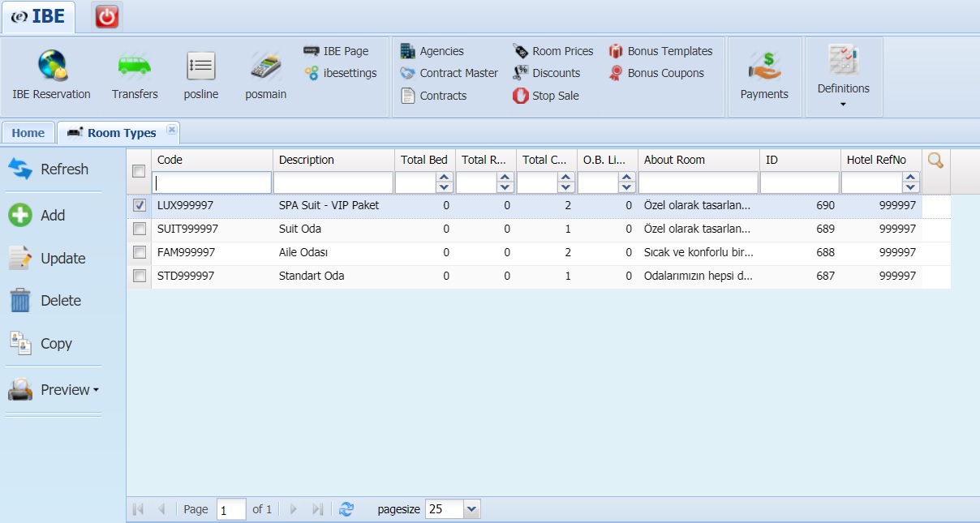Click the ID value 687
This screenshot has width=980, height=523.
pos(825,276)
